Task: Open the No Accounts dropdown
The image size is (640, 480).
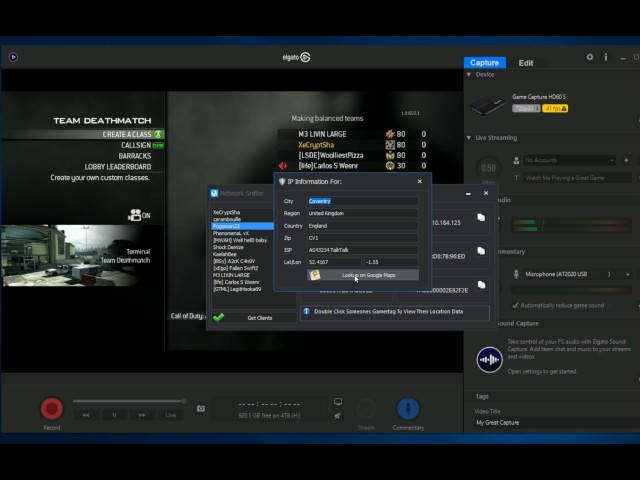Action: pyautogui.click(x=569, y=160)
